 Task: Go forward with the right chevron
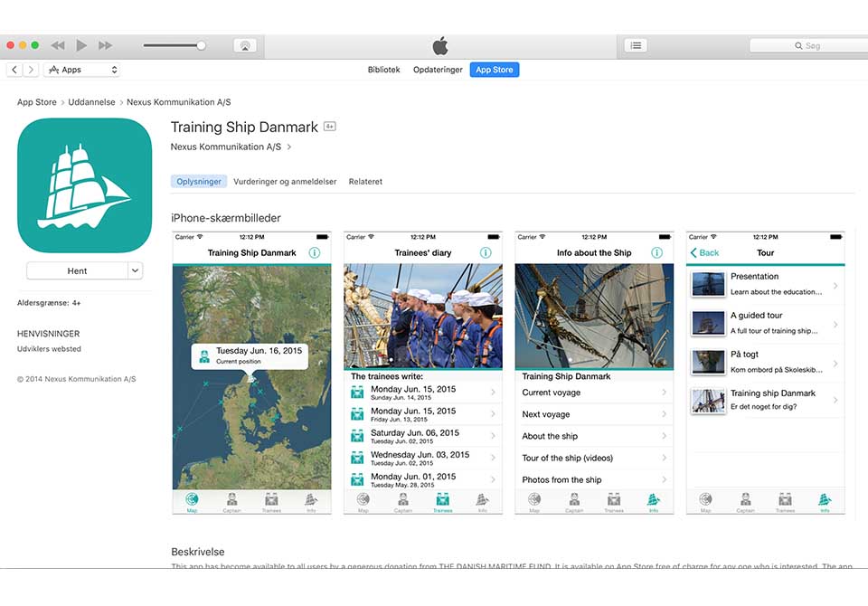[31, 70]
